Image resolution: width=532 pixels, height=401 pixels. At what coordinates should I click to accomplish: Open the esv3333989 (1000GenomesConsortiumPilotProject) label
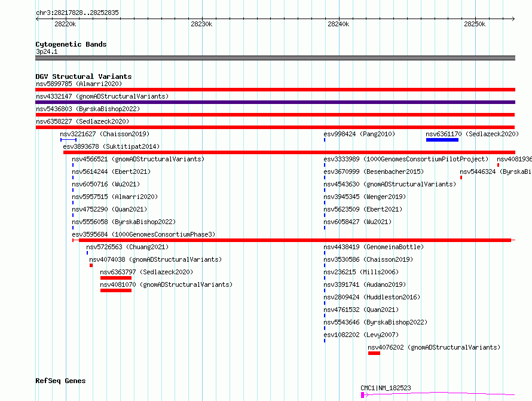click(x=406, y=159)
